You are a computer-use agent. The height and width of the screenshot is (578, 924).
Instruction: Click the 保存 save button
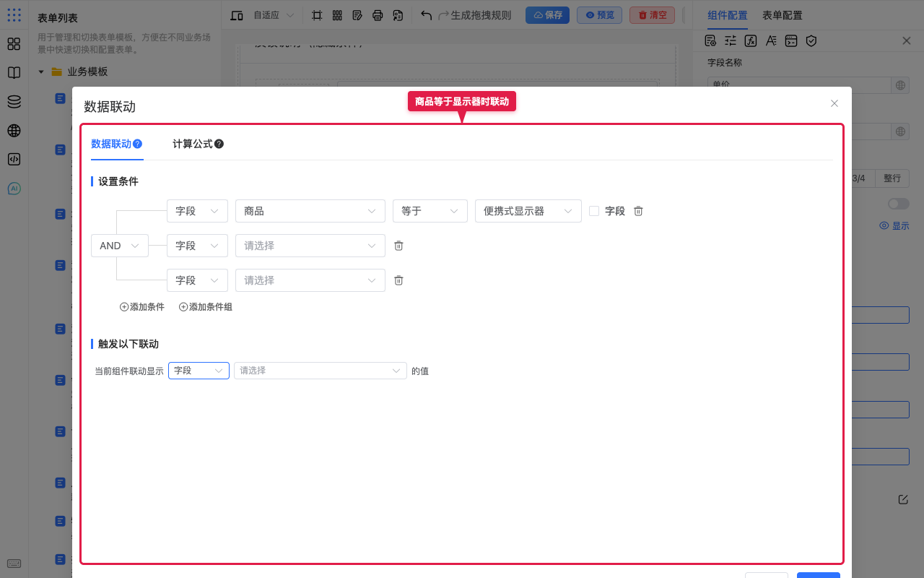[x=547, y=15]
